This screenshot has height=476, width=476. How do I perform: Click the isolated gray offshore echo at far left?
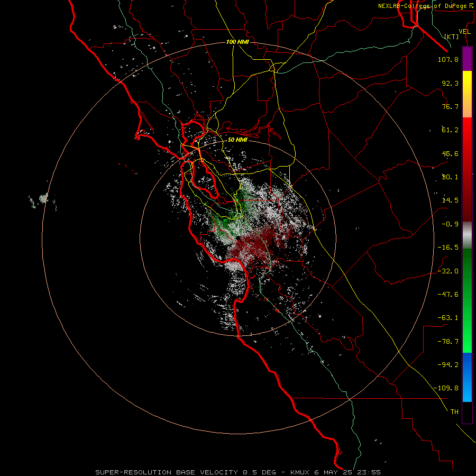(44, 198)
